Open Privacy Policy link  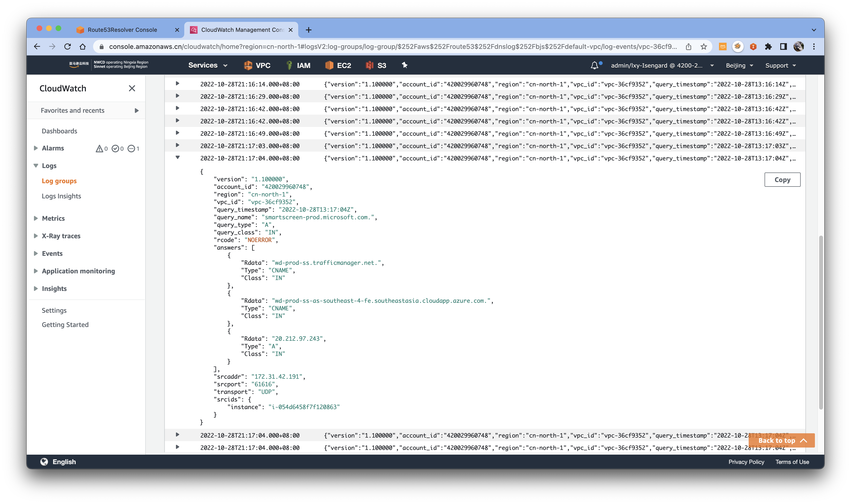coord(746,462)
